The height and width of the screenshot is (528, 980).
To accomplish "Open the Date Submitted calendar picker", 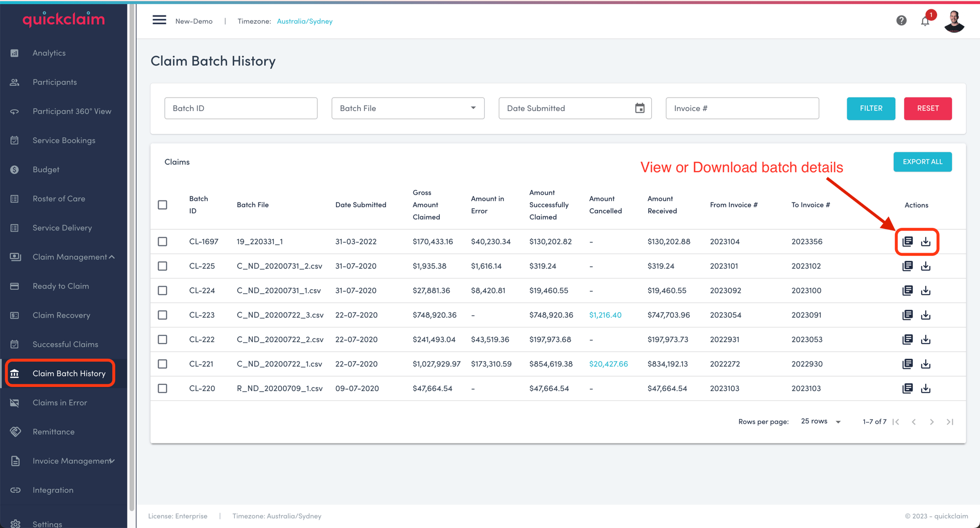I will [640, 108].
